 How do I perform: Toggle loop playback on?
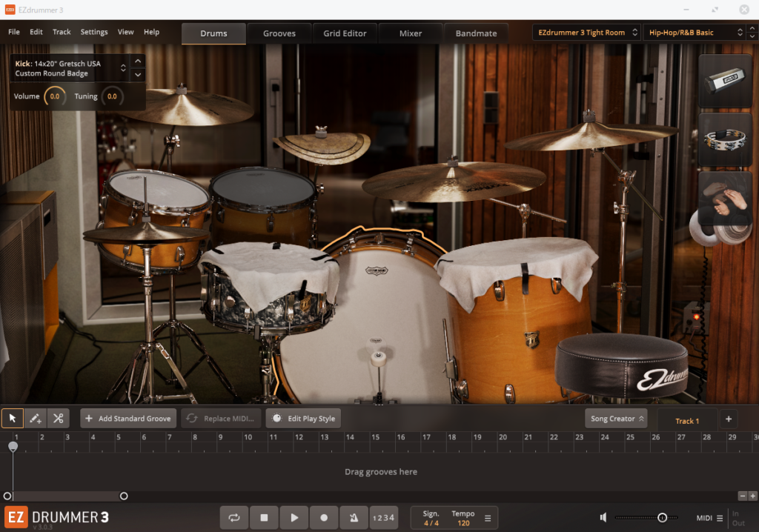(234, 518)
